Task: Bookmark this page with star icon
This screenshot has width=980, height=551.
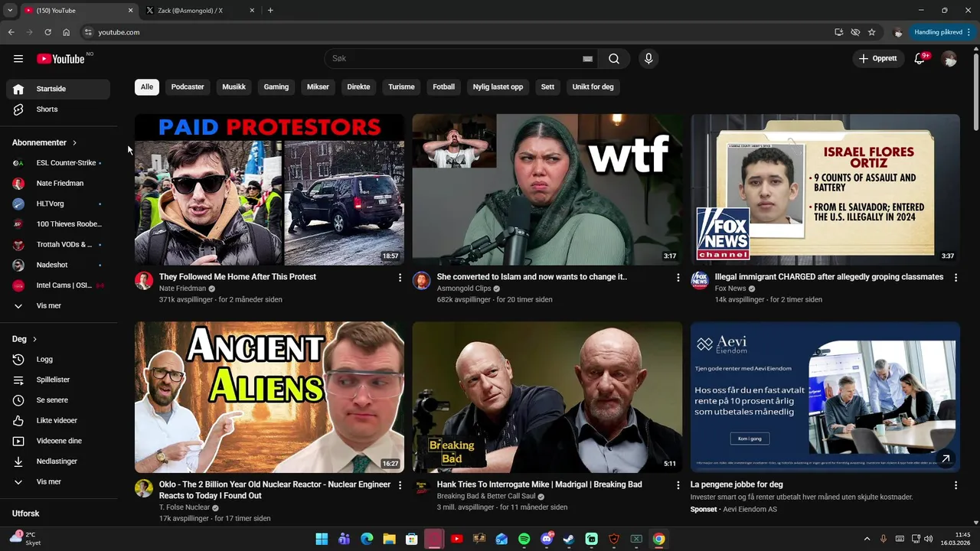Action: [x=871, y=32]
